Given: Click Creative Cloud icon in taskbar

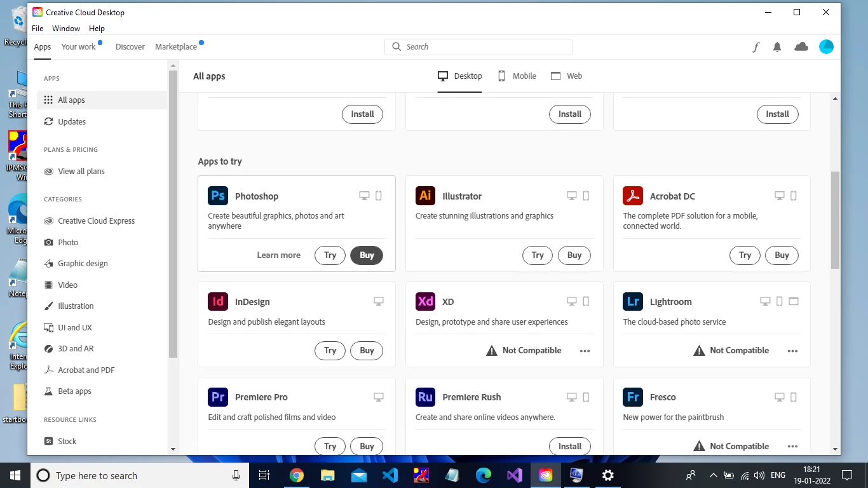Looking at the screenshot, I should [x=546, y=475].
